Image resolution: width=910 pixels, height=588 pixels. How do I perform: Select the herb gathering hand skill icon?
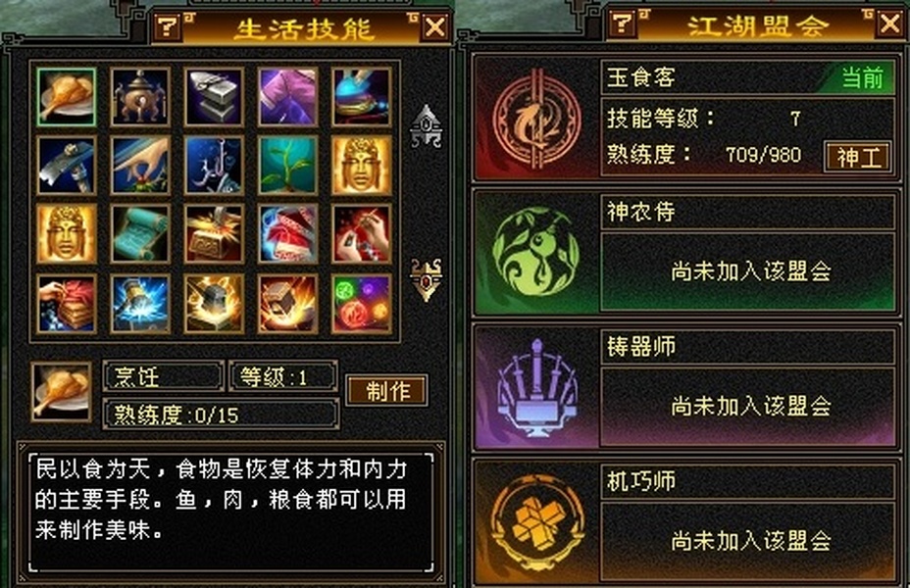(140, 166)
